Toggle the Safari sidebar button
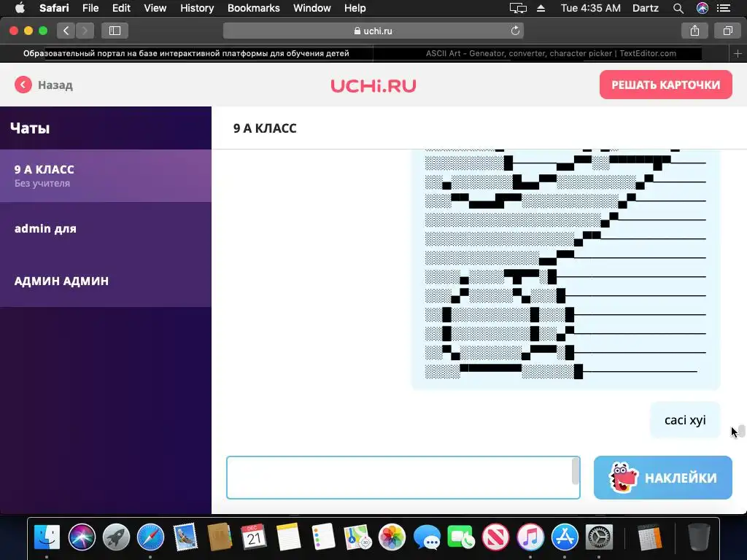Screen dimensions: 747x560 click(115, 31)
